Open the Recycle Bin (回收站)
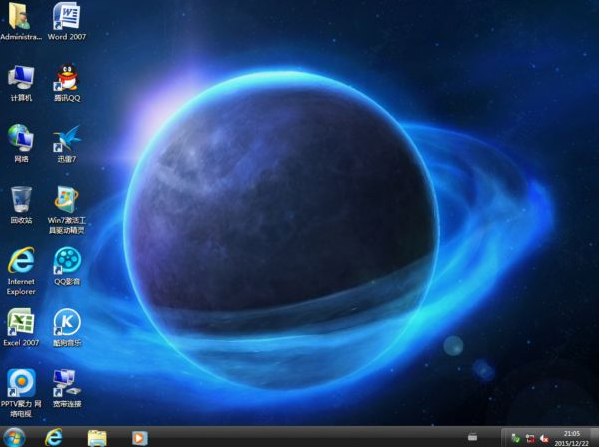The image size is (602, 447). coord(21,198)
